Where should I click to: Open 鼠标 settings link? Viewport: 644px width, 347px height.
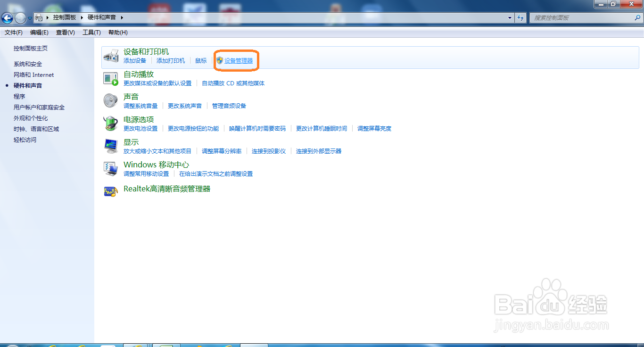201,61
